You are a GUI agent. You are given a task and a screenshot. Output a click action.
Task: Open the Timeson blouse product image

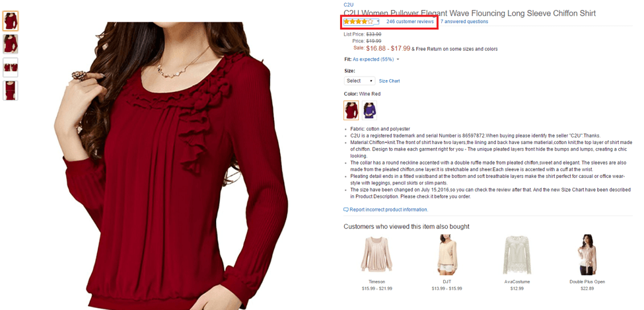point(376,255)
